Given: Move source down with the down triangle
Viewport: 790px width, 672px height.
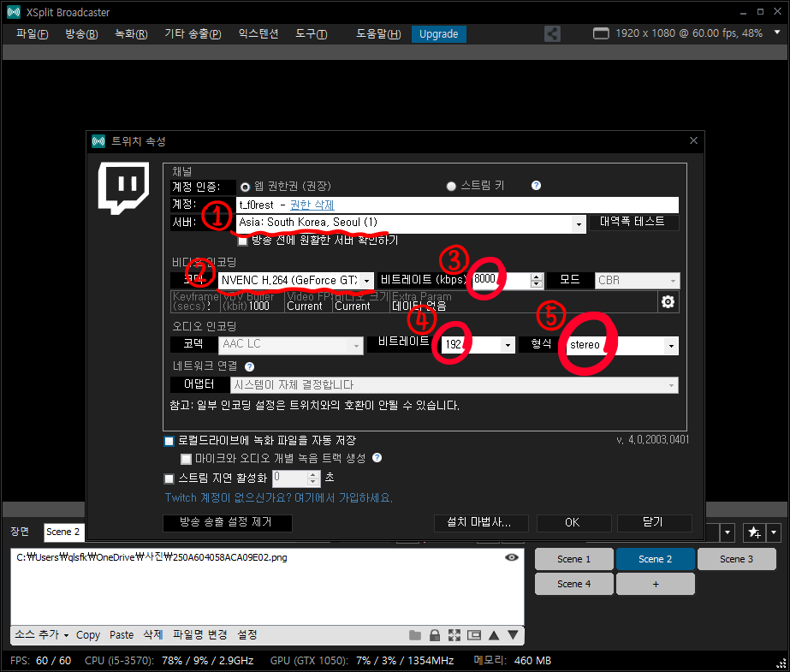Looking at the screenshot, I should click(513, 634).
